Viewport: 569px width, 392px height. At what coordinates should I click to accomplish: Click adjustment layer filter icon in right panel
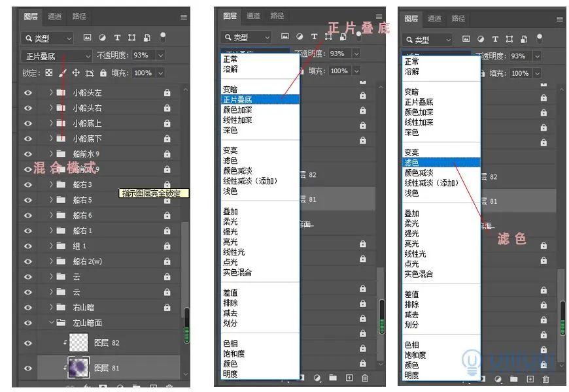[x=481, y=39]
